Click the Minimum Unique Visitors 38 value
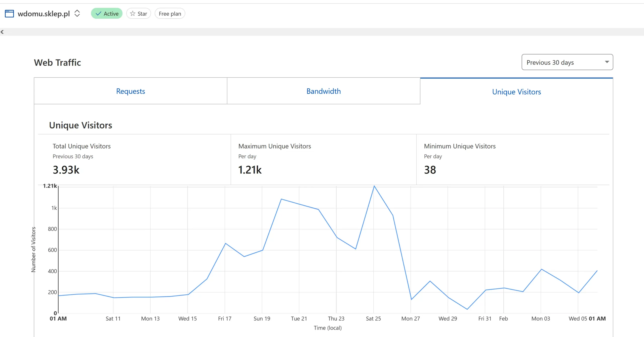This screenshot has height=337, width=644. [x=430, y=170]
